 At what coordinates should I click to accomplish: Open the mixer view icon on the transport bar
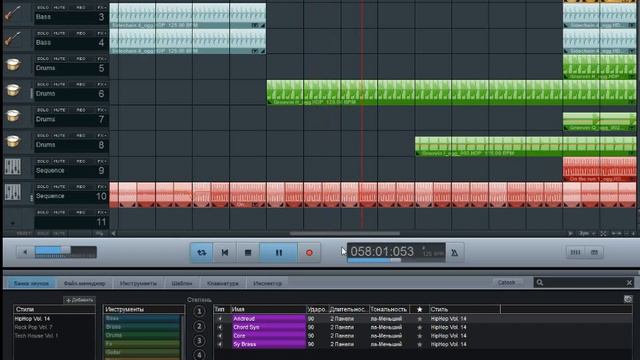click(576, 253)
